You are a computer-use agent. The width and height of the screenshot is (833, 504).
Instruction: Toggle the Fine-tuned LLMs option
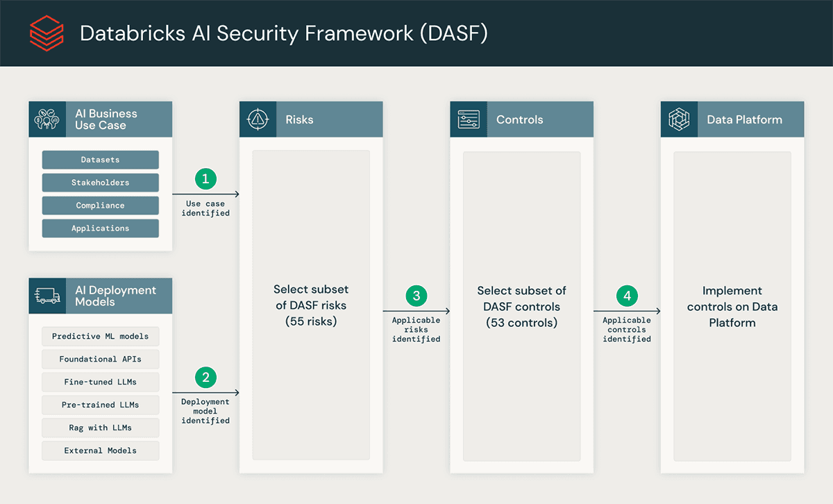pos(100,382)
